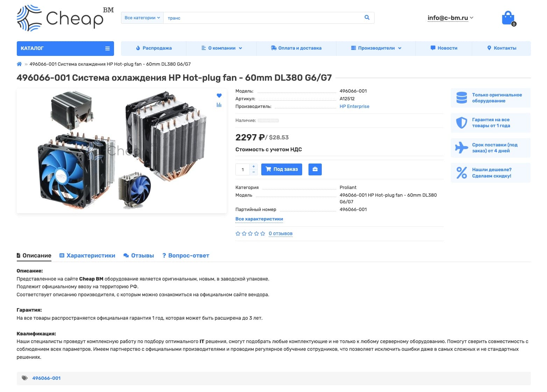Focus the search input field

(x=262, y=18)
